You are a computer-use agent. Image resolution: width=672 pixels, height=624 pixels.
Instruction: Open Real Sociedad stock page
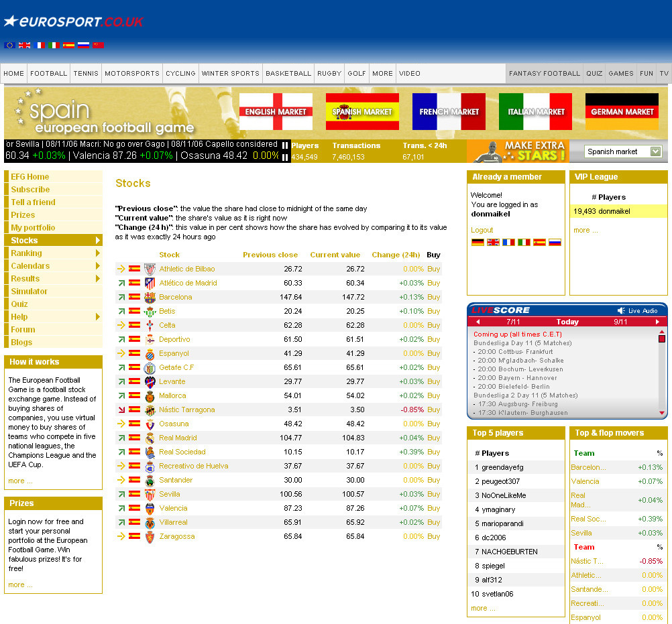point(182,452)
